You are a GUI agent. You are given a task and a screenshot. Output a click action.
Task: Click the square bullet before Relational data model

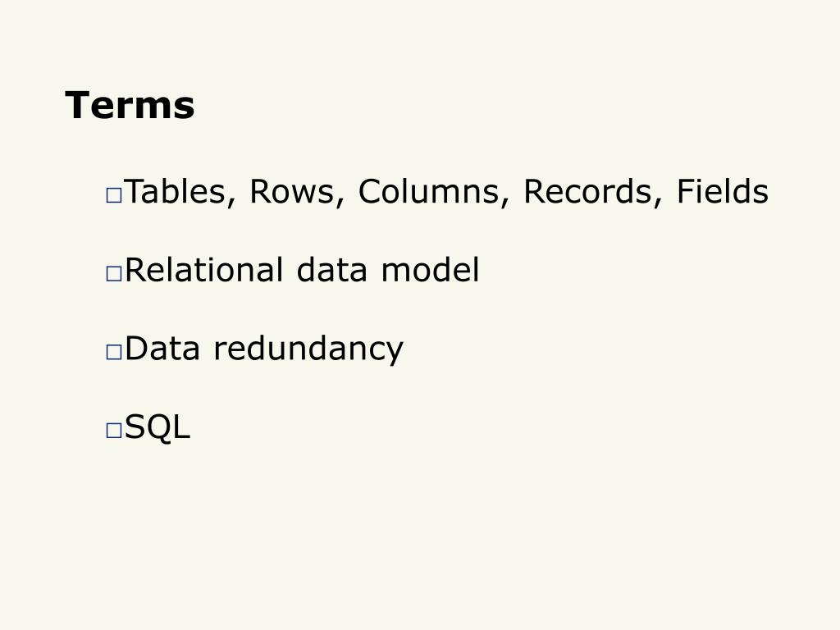[x=114, y=274]
